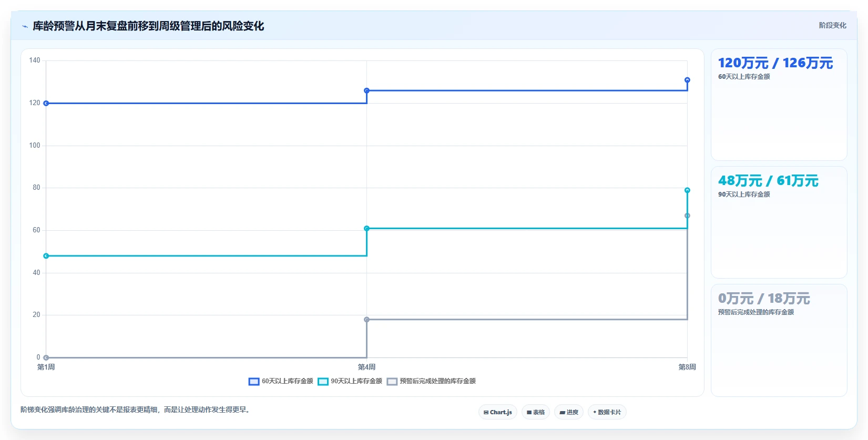Click the 第4周 x-axis label
Viewport: 868px width, 440px height.
click(x=366, y=367)
